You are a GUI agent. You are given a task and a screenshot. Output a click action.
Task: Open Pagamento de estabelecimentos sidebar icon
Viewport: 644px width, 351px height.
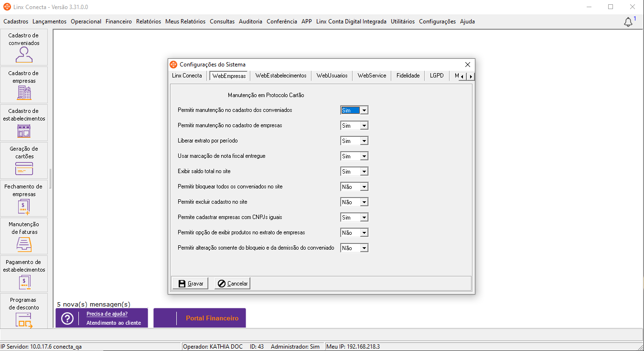[24, 274]
